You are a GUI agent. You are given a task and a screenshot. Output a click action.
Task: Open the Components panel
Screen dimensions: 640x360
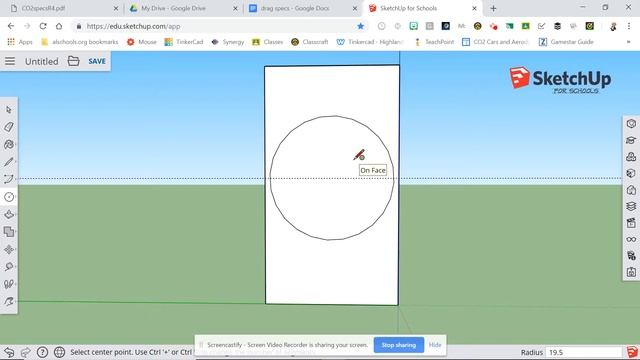click(631, 157)
